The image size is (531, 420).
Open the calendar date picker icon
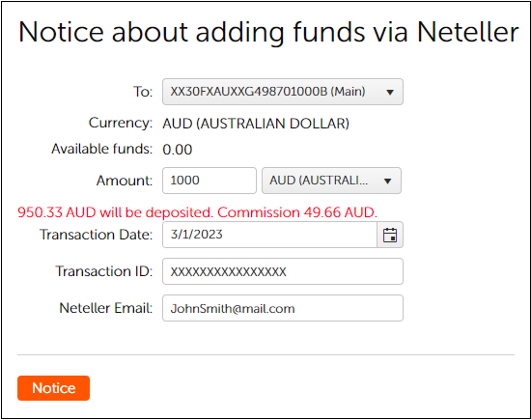(390, 235)
